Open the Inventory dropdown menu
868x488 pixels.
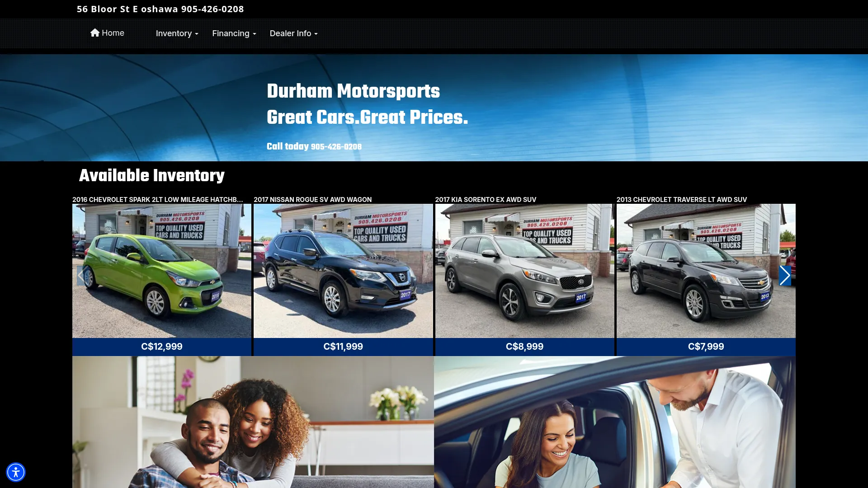click(177, 33)
